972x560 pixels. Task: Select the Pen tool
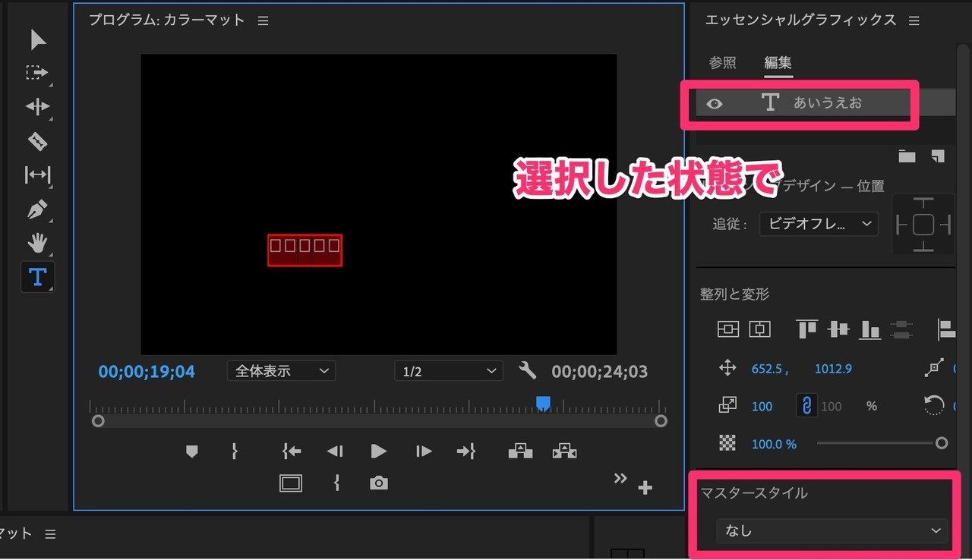tap(37, 209)
